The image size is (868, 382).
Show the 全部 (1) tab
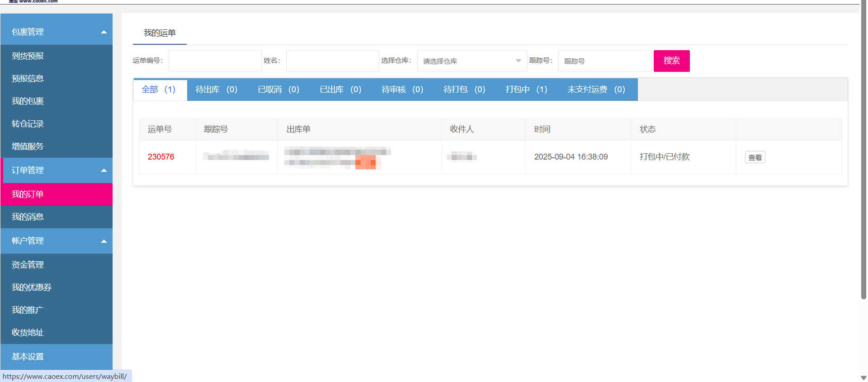pyautogui.click(x=159, y=90)
